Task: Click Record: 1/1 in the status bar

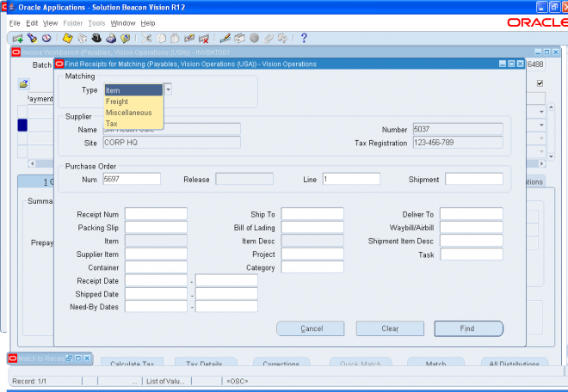Action: (x=29, y=381)
